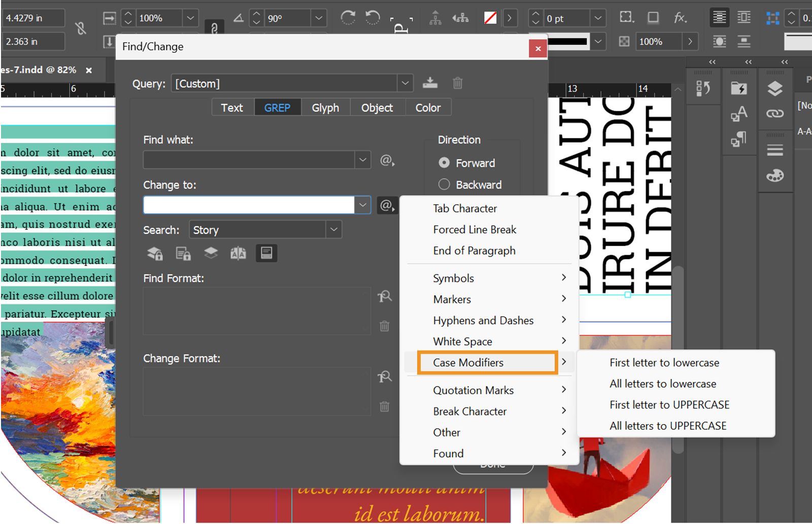Viewport: 812px width, 524px height.
Task: Open the Links panel
Action: click(775, 113)
